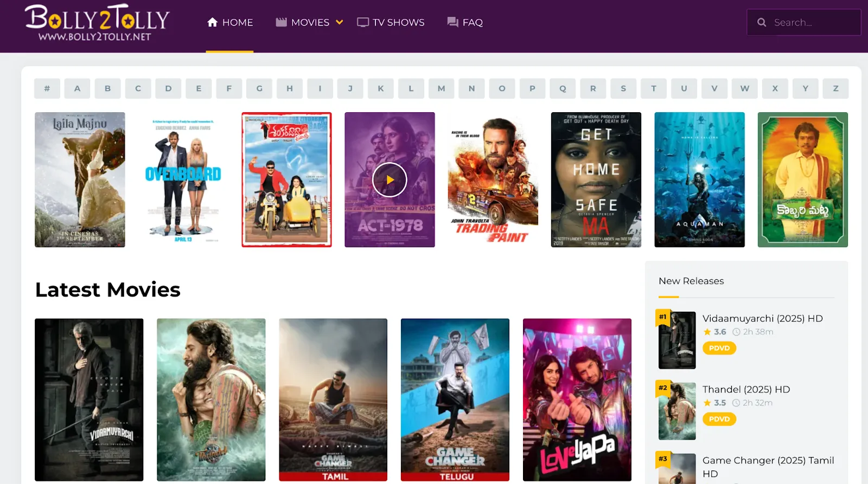Image resolution: width=868 pixels, height=484 pixels.
Task: Play the ACT-1978 movie
Action: pyautogui.click(x=390, y=179)
